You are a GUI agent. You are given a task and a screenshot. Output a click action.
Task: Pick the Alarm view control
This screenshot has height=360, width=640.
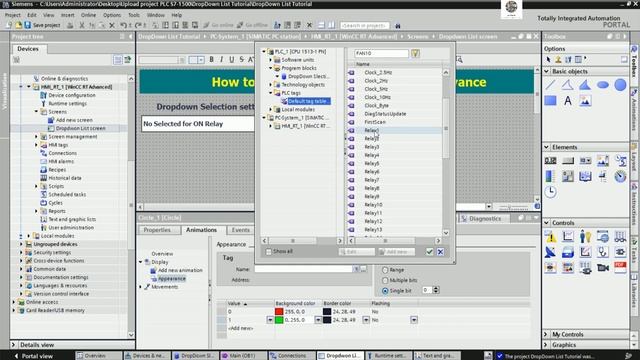pos(550,236)
